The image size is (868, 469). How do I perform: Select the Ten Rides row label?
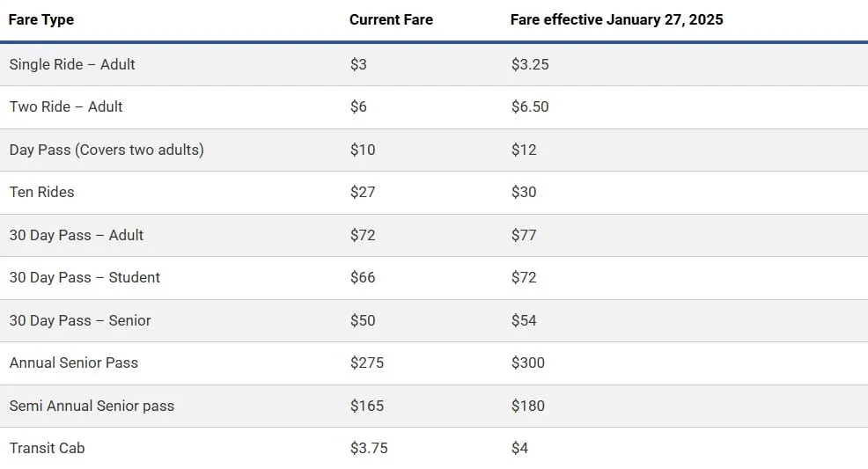pyautogui.click(x=42, y=192)
